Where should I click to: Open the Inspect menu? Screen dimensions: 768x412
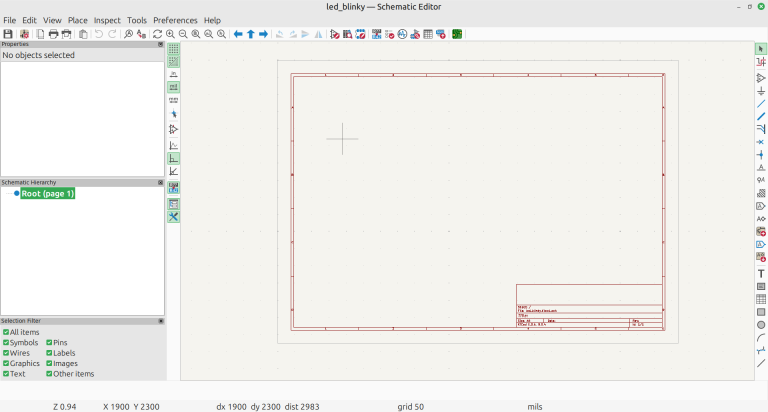coord(107,20)
